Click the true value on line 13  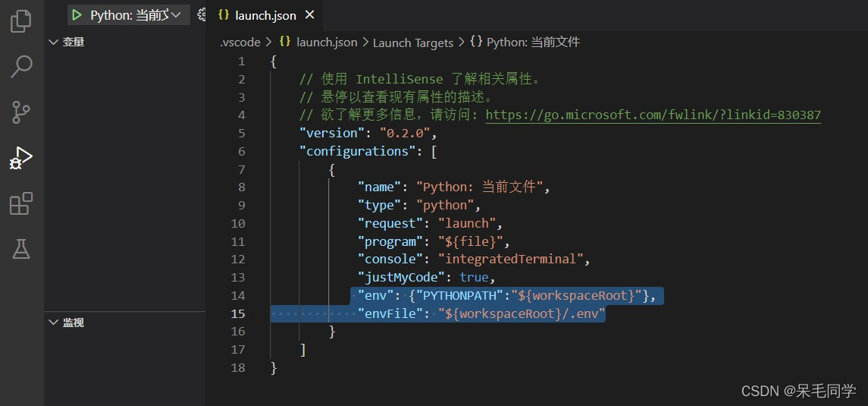[475, 278]
